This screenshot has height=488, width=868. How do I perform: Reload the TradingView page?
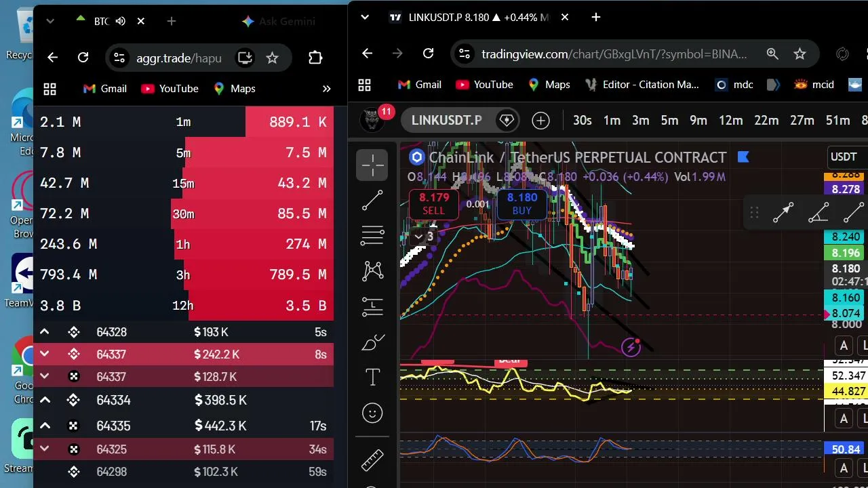tap(428, 54)
